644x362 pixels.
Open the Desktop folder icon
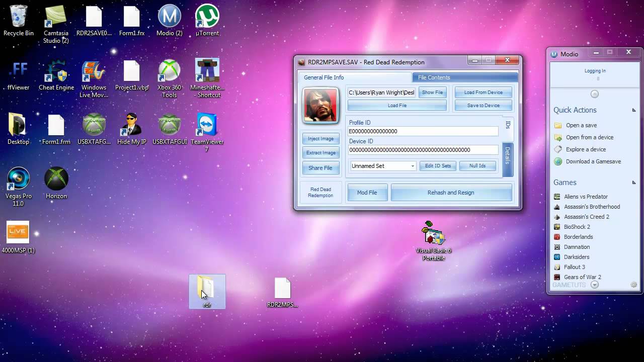pyautogui.click(x=19, y=130)
